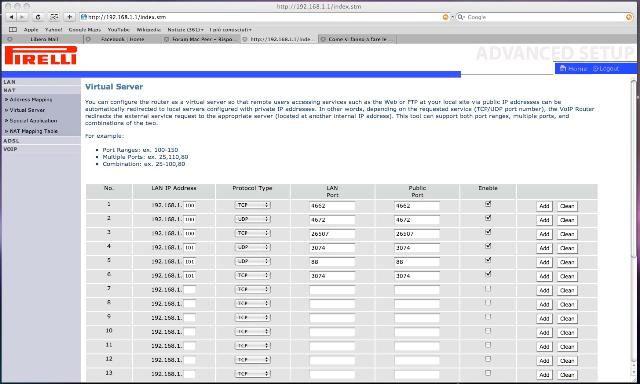Switch to the Forum Mac Peer tab

tap(200, 39)
